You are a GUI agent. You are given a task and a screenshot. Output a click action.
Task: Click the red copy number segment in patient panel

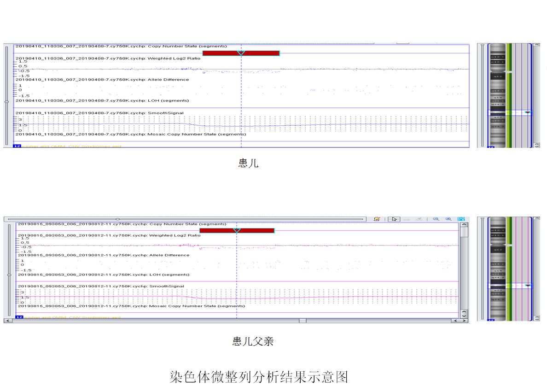pos(241,53)
